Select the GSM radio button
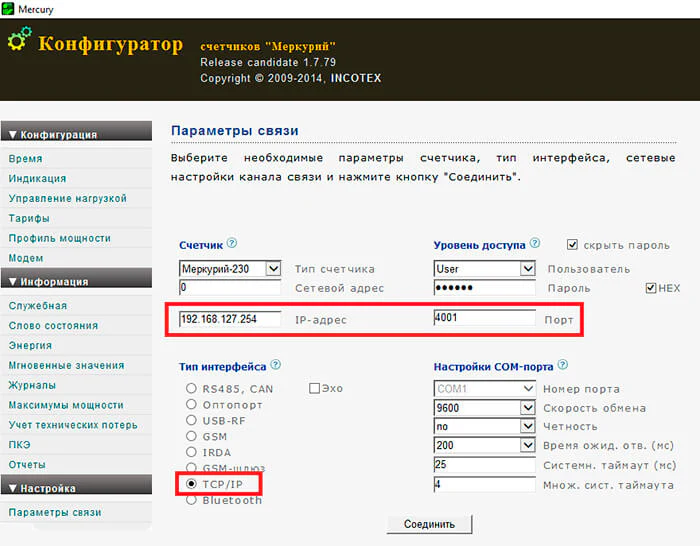The width and height of the screenshot is (700, 546). pyautogui.click(x=191, y=436)
